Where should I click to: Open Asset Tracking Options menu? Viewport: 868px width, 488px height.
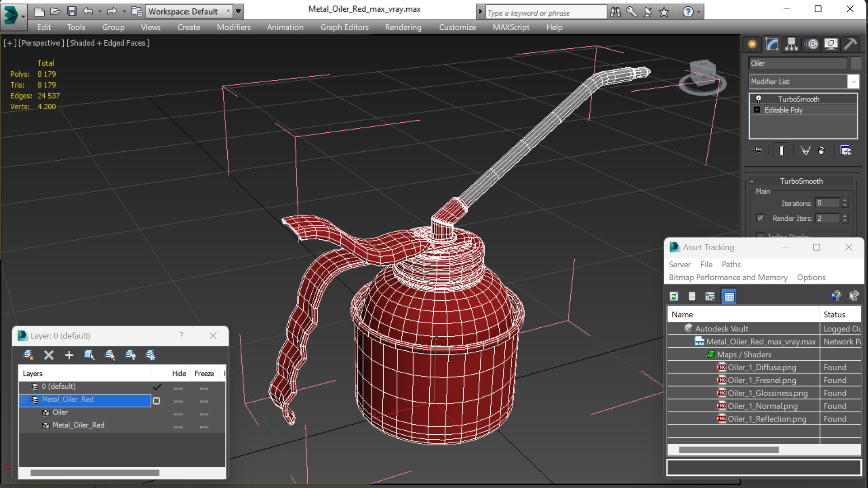811,277
